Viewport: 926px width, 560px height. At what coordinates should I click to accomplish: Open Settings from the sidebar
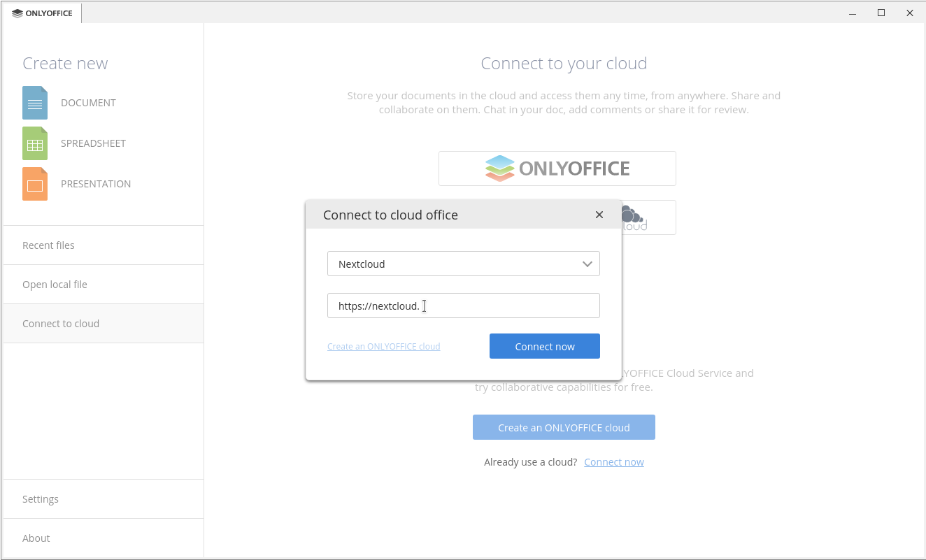pos(40,498)
